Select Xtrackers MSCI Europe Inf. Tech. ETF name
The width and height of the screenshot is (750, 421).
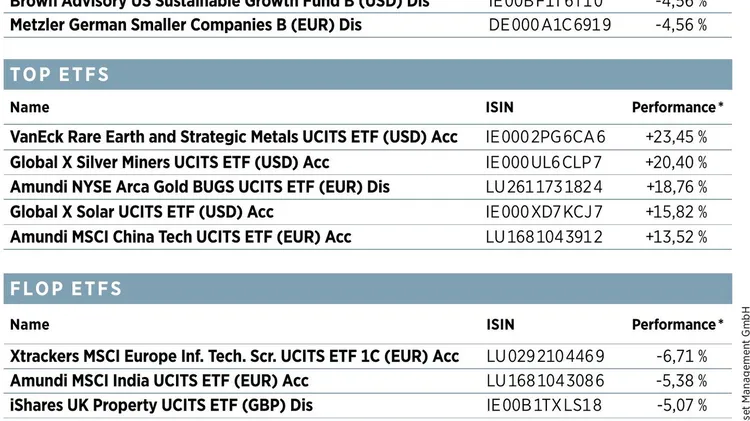[234, 356]
